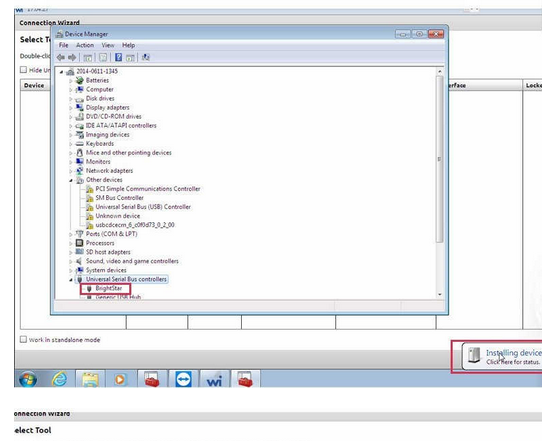
Task: Expand the IDE ATA/ATAPI controllers category
Action: [71, 126]
